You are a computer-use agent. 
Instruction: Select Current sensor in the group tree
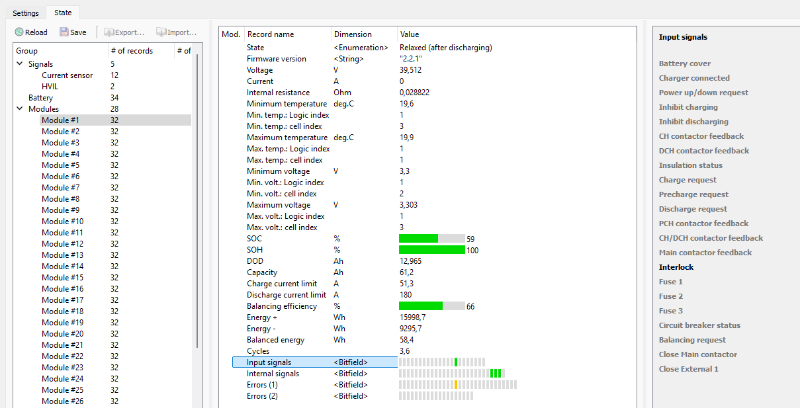pyautogui.click(x=67, y=75)
